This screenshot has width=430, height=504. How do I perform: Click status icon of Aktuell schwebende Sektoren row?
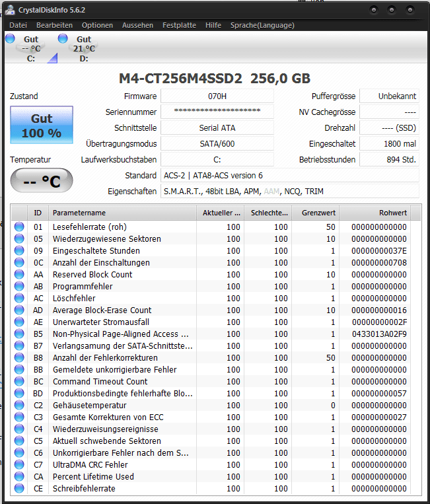[x=19, y=441]
